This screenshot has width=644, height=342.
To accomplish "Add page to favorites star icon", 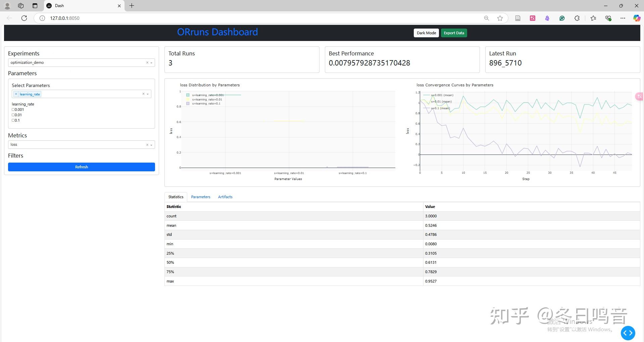I will [500, 18].
